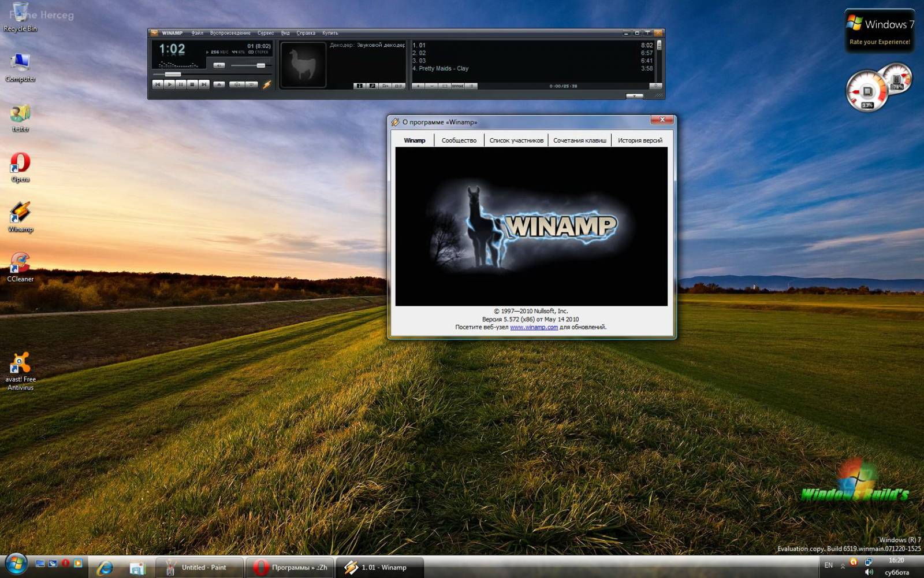Click the playlist Misc button

click(x=458, y=86)
